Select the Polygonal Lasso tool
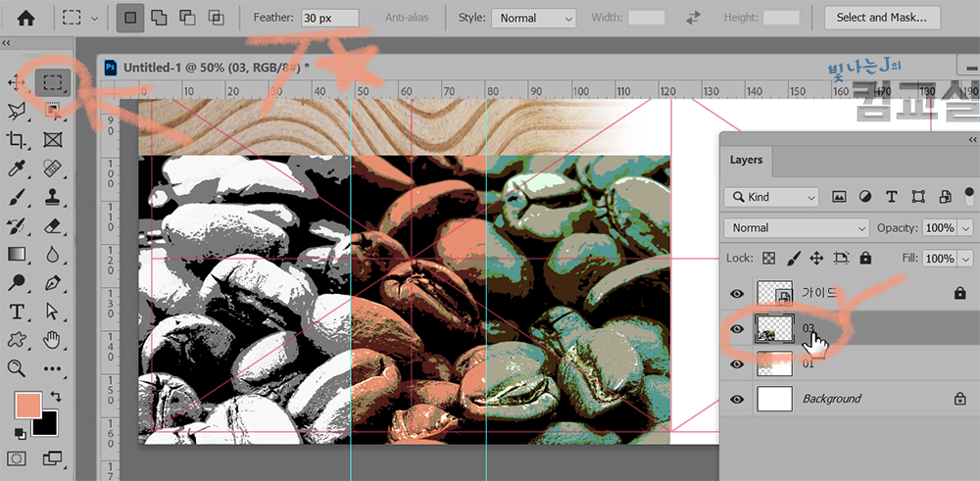This screenshot has height=481, width=980. click(16, 112)
